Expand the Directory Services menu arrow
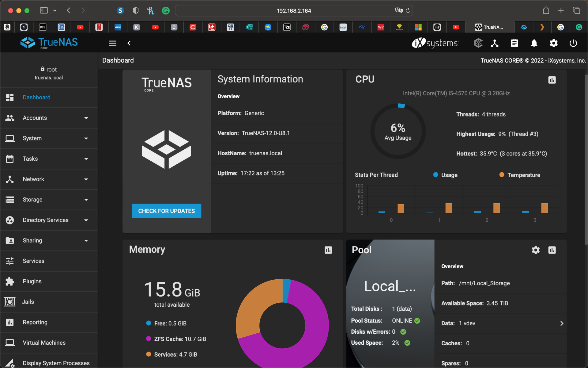This screenshot has height=368, width=588. (x=86, y=220)
